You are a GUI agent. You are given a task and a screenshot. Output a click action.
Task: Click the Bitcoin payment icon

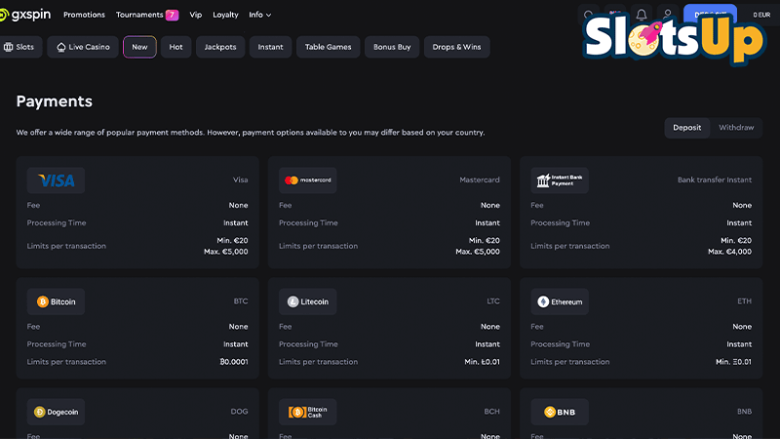pos(56,302)
